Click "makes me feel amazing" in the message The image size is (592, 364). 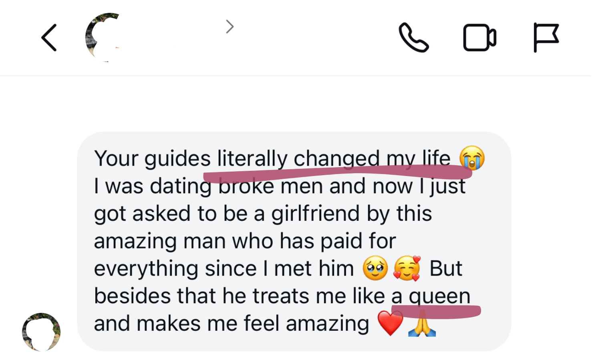(253, 323)
